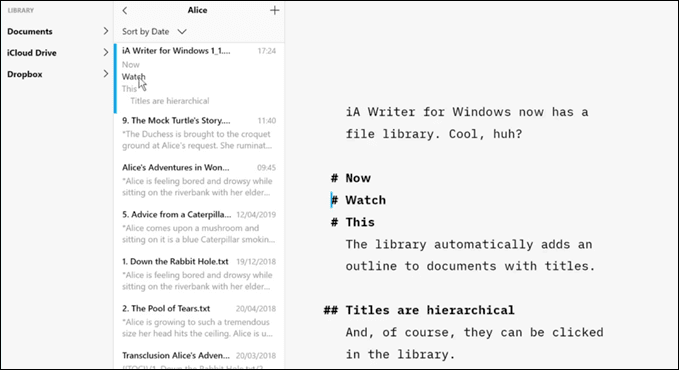Select Documents in the library sidebar
The height and width of the screenshot is (370, 679).
pyautogui.click(x=29, y=31)
